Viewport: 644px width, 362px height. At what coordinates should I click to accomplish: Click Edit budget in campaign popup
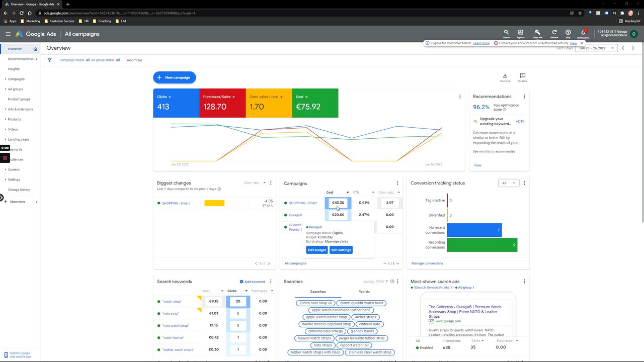(x=317, y=250)
